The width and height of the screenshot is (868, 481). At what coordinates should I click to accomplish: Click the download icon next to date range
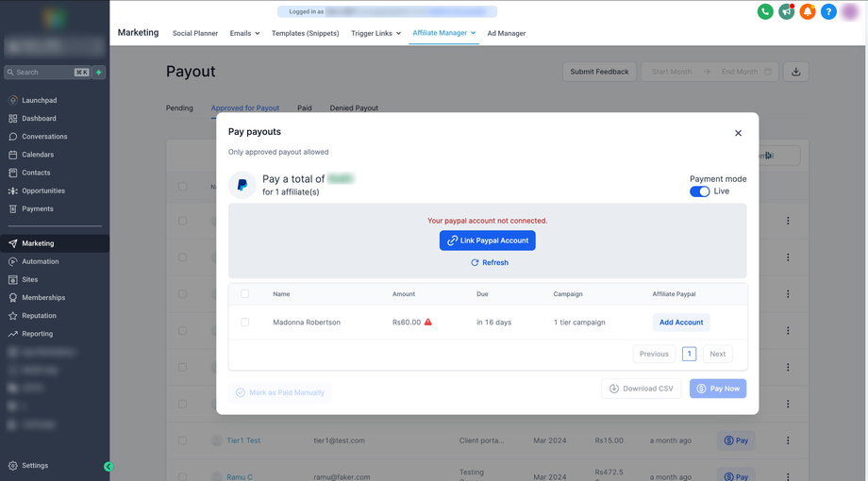(x=796, y=72)
